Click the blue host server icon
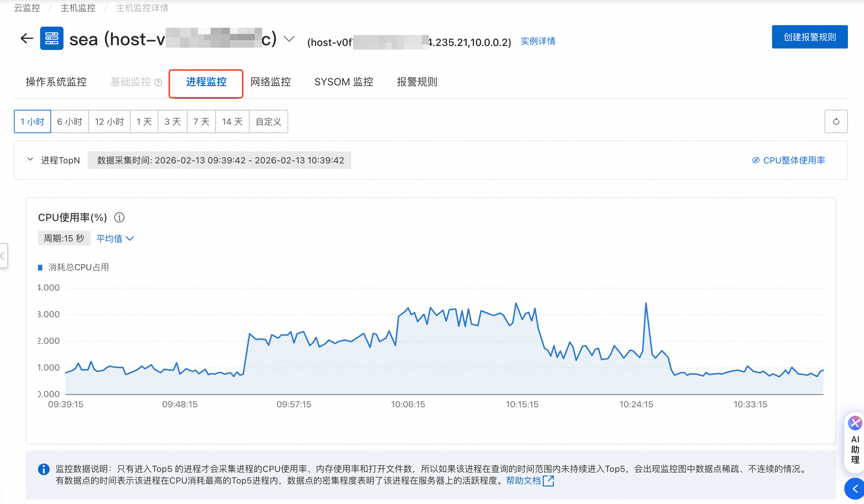This screenshot has width=864, height=504. pos(51,38)
